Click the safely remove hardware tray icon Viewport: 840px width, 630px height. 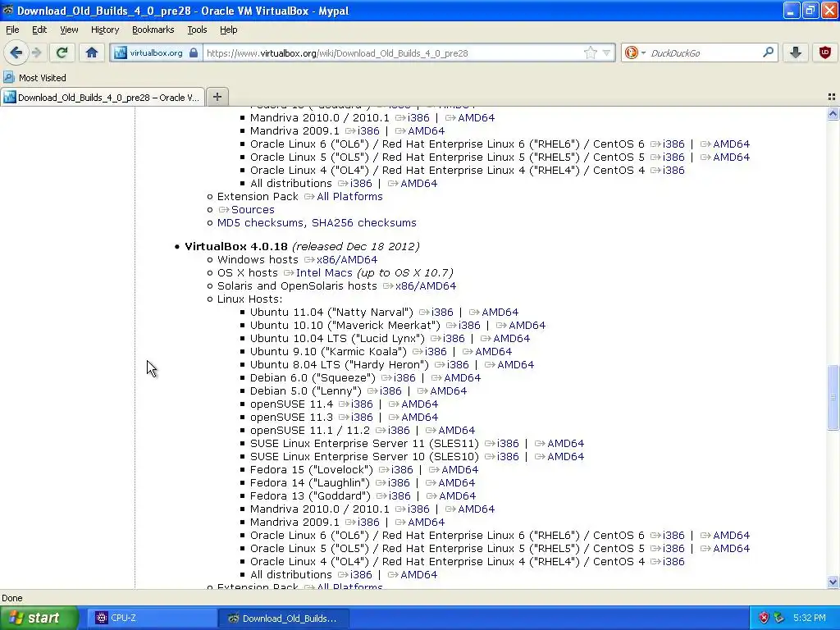pos(779,619)
